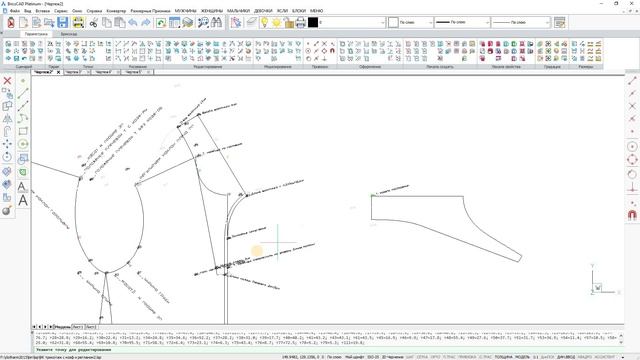This screenshot has height=360, width=640.
Task: Expand the Редактирование ribbon panel title
Action: point(208,66)
